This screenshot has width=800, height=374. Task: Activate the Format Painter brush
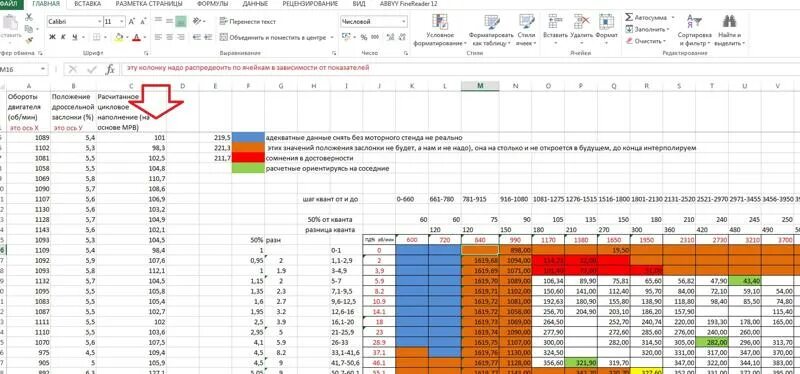[29, 39]
